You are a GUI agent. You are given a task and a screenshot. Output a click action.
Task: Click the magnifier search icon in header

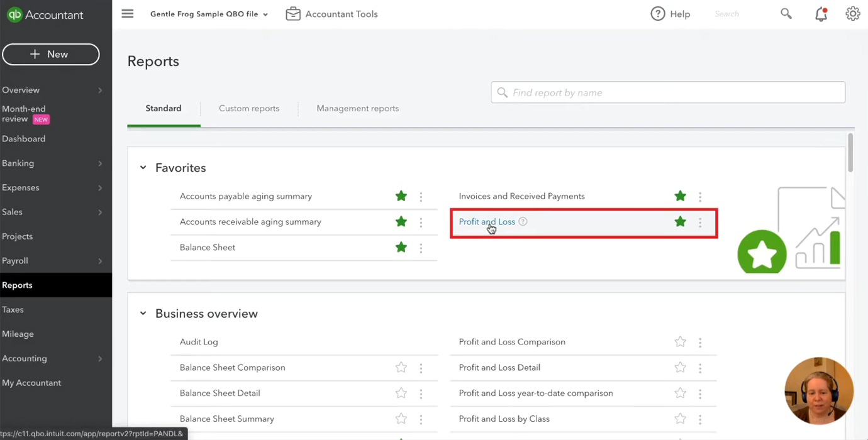click(x=786, y=14)
